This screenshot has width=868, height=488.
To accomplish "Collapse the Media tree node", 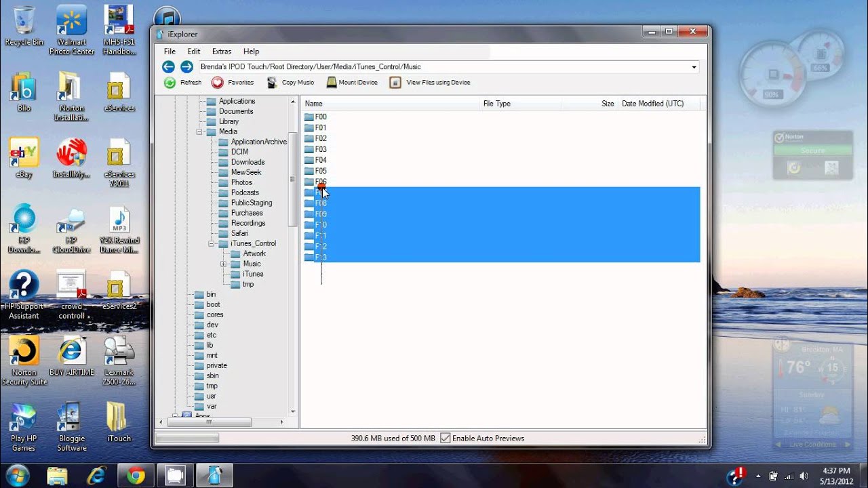I will coord(200,131).
